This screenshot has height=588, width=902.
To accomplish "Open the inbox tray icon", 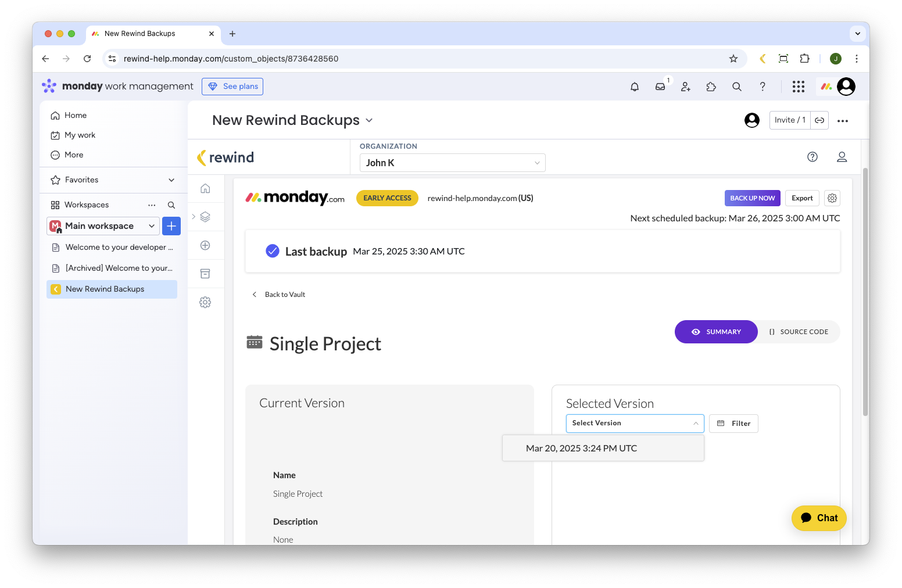I will [x=660, y=87].
